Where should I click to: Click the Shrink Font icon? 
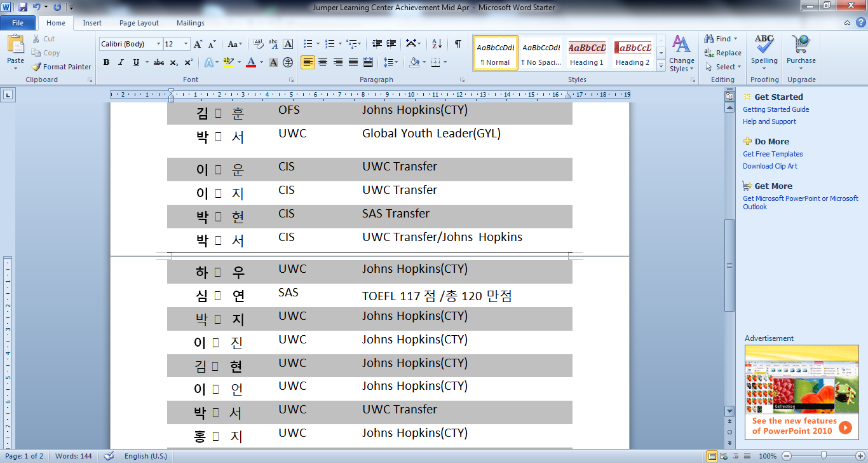click(212, 44)
